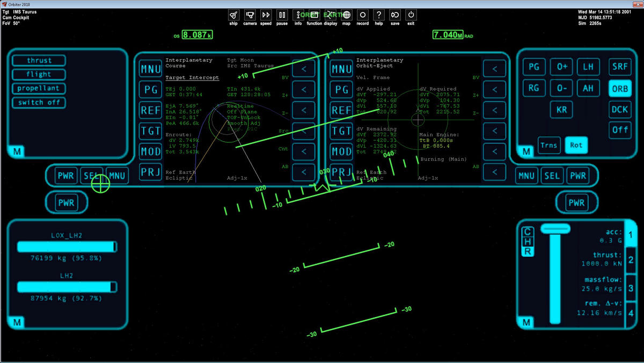This screenshot has height=363, width=644.
Task: Start recording with the record icon
Action: click(363, 15)
